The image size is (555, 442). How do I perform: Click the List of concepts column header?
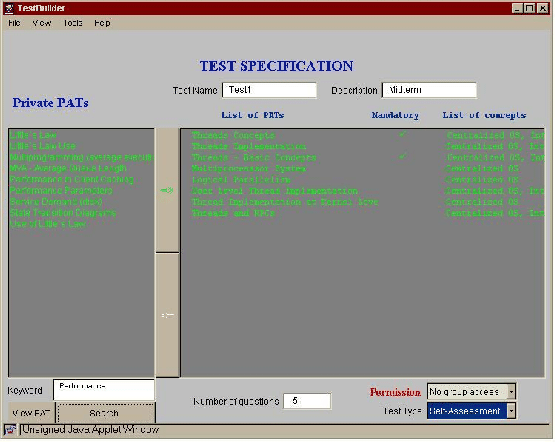coord(484,115)
